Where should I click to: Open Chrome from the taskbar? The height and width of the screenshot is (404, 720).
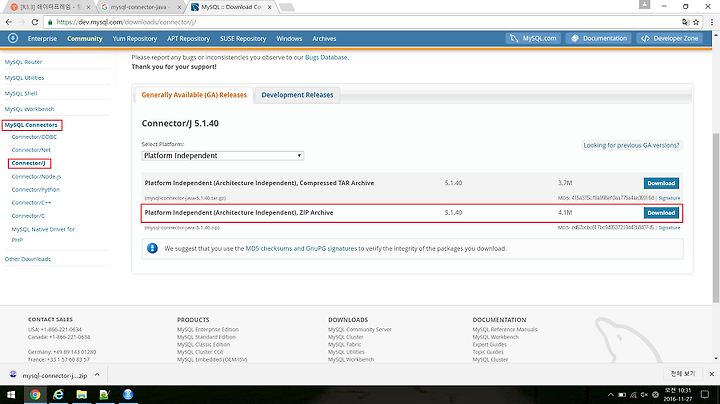pyautogui.click(x=35, y=394)
